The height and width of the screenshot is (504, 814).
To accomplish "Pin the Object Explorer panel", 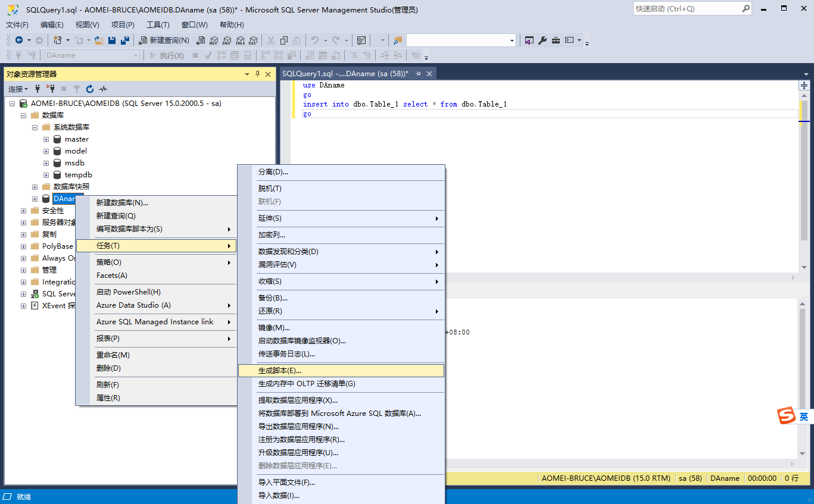I will tap(258, 74).
